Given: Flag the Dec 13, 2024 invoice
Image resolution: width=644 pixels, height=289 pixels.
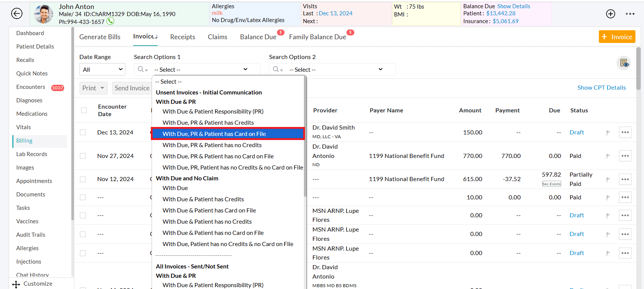Looking at the screenshot, I should click(x=608, y=133).
